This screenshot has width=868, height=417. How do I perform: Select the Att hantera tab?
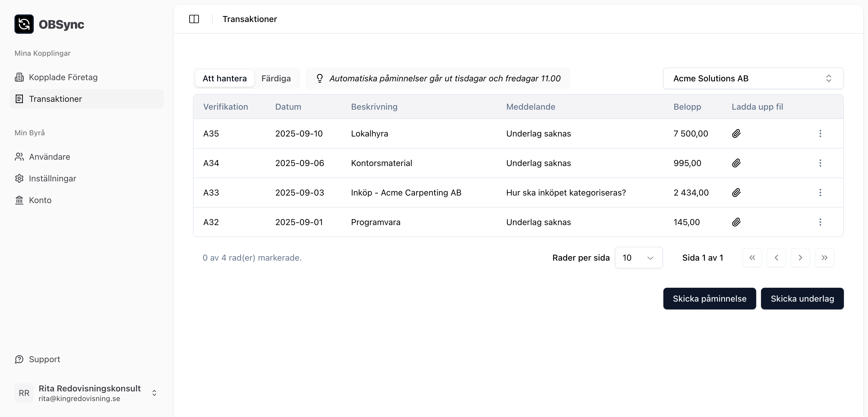pyautogui.click(x=225, y=78)
